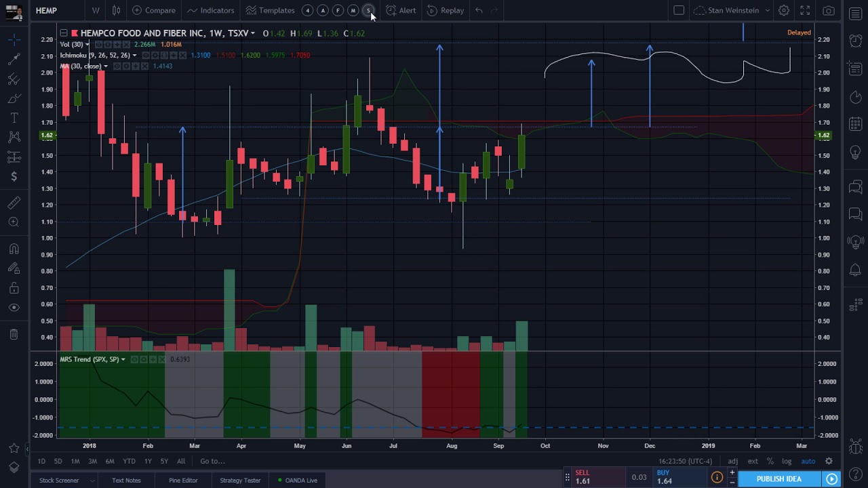Click the saved layout button labeled S

click(368, 10)
